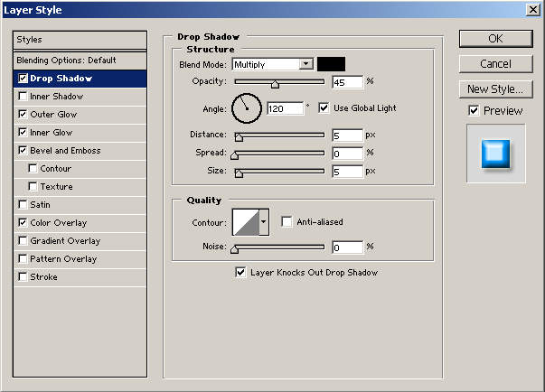Enable the Gradient Overlay checkbox
This screenshot has height=392, width=545.
coord(23,240)
